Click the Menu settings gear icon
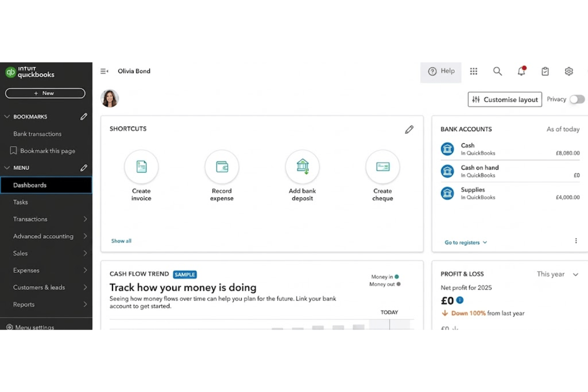 pos(10,327)
